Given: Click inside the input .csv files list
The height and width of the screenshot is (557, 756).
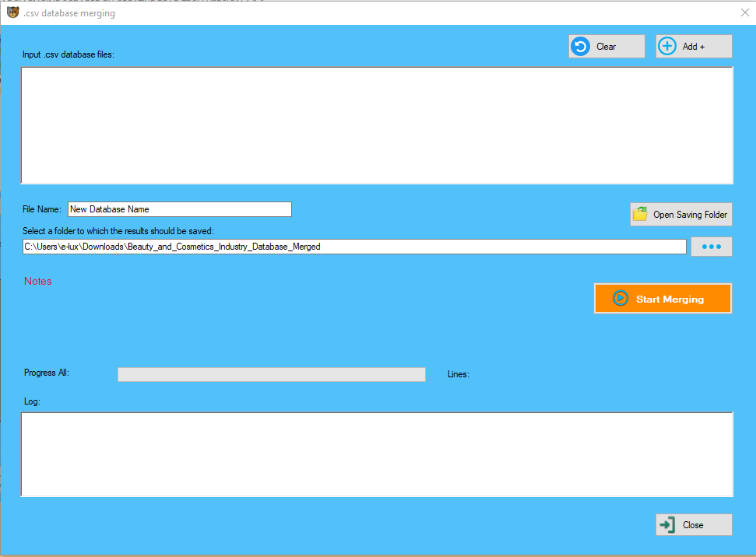Looking at the screenshot, I should point(377,124).
